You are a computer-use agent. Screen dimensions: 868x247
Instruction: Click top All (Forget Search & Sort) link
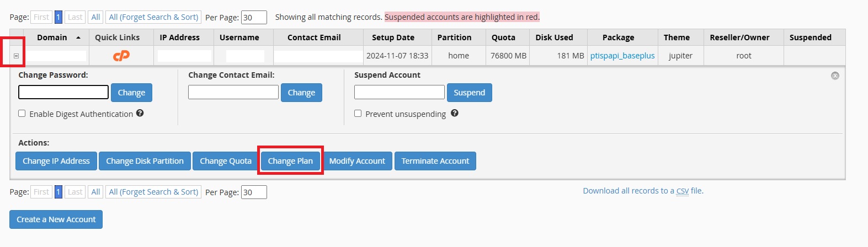coord(153,17)
